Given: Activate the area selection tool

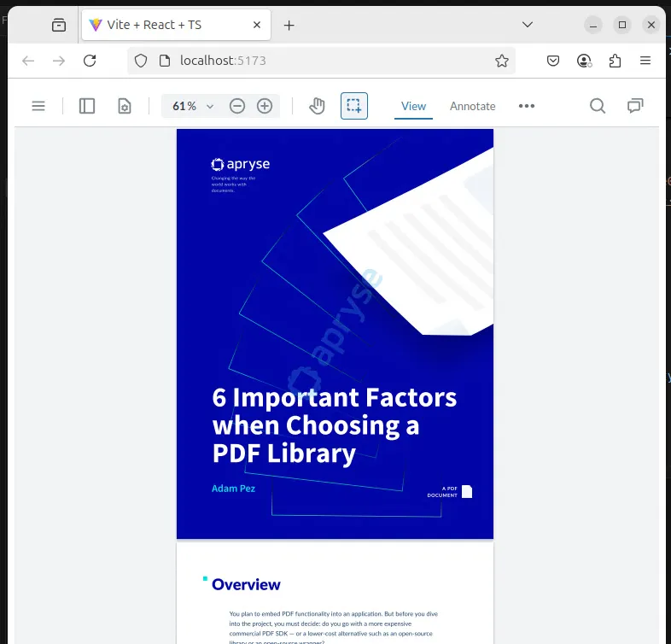Looking at the screenshot, I should pos(354,106).
